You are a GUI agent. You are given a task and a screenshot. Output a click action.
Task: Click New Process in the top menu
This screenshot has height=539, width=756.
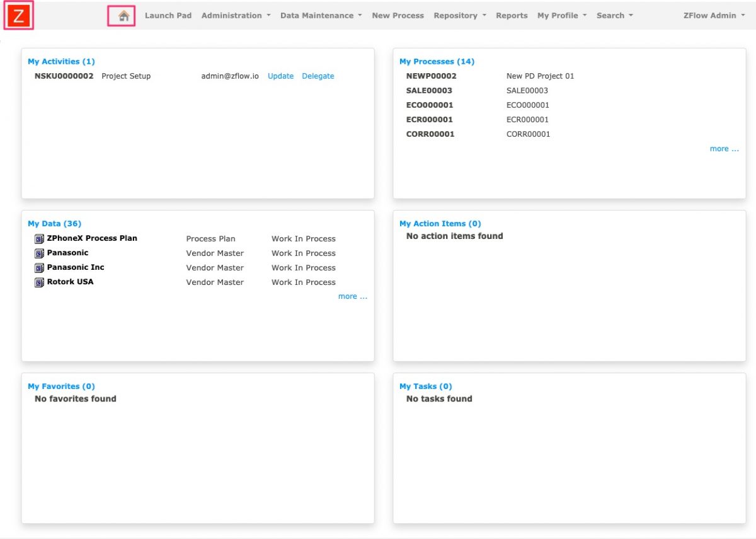pyautogui.click(x=398, y=15)
